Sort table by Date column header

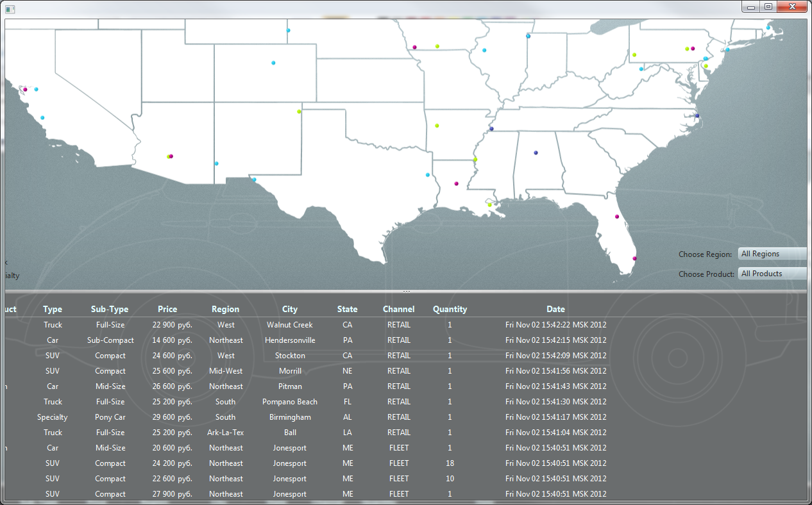[555, 309]
